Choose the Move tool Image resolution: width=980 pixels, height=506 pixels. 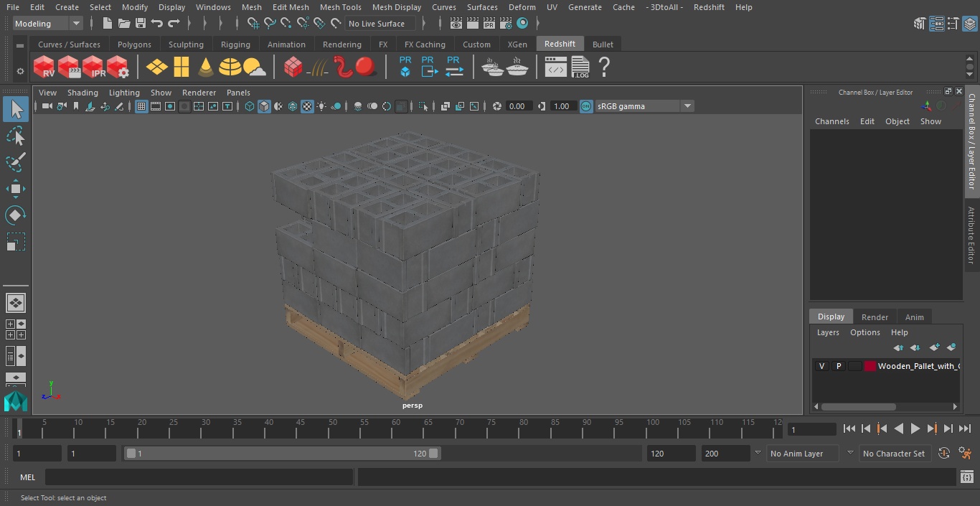coord(16,189)
